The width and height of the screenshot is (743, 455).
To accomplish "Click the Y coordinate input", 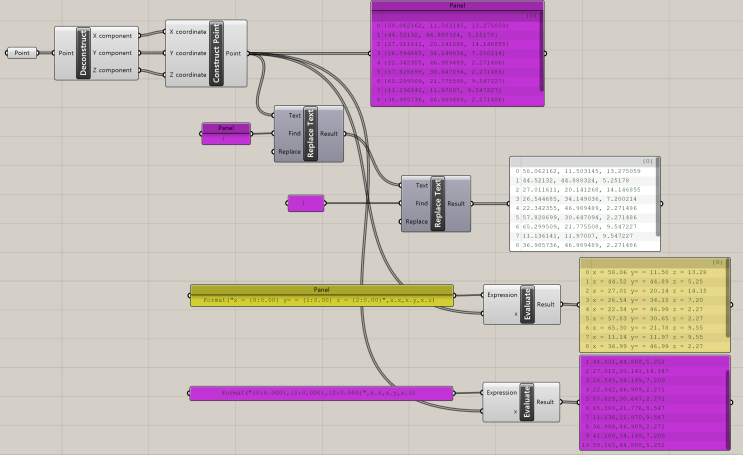I will point(188,53).
